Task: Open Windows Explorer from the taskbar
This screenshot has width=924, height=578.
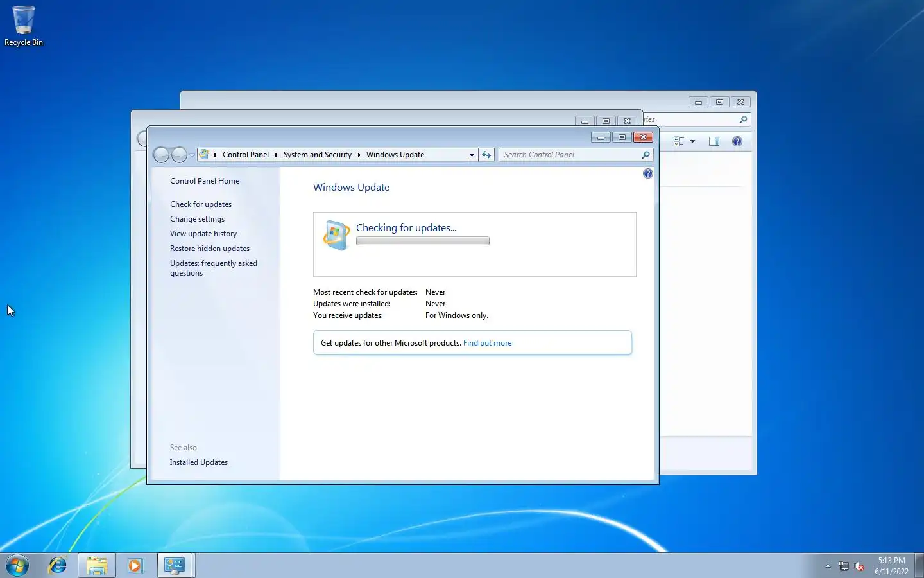Action: 97,565
